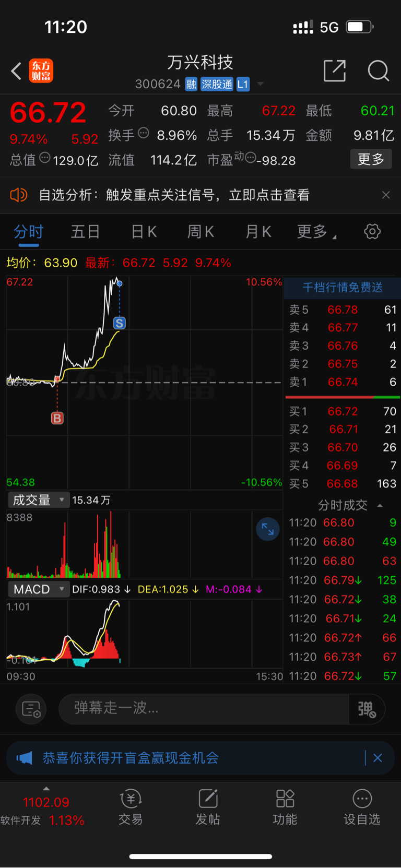The width and height of the screenshot is (401, 868).
Task: Dismiss the 自选分析 notice banner
Action: coord(386,195)
